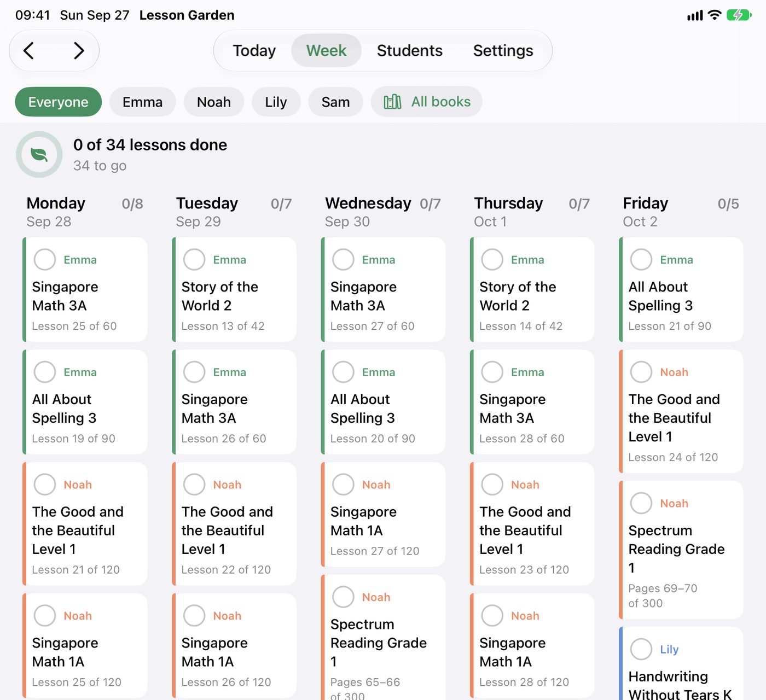766x700 pixels.
Task: Check off Thursday Story of the World Lesson 14
Action: [x=492, y=259]
